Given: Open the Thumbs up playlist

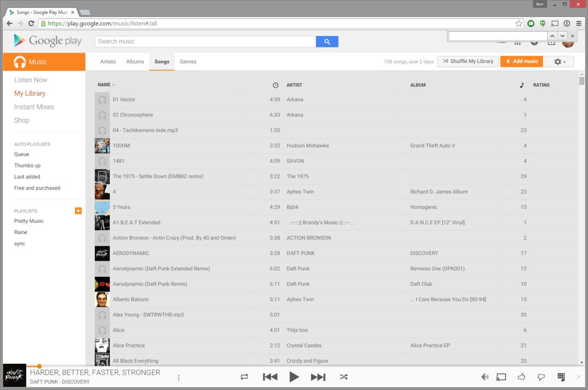Looking at the screenshot, I should coord(27,166).
